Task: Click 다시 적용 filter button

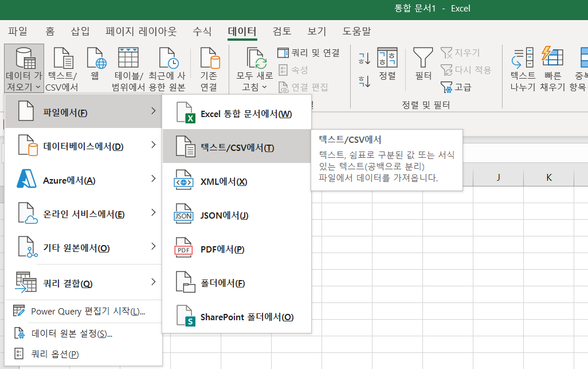Action: click(465, 70)
